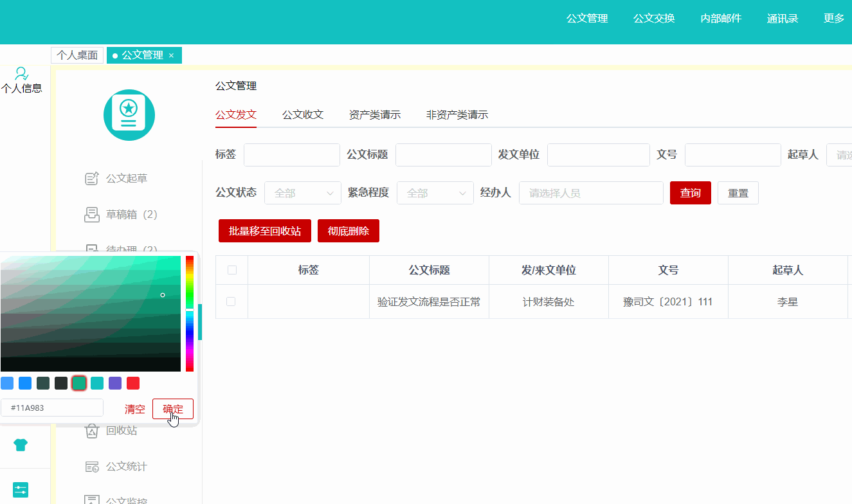Click the 发/来文单位 column header
Image resolution: width=852 pixels, height=504 pixels.
click(548, 270)
